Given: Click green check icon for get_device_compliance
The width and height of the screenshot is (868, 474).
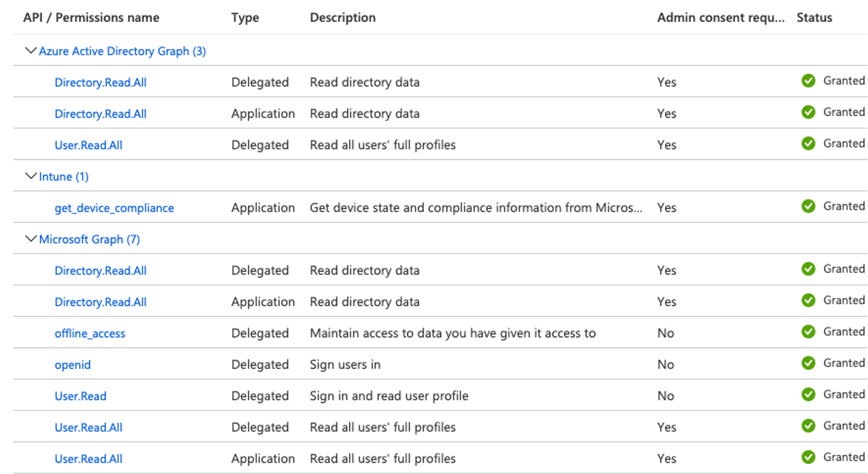Looking at the screenshot, I should pyautogui.click(x=808, y=206).
